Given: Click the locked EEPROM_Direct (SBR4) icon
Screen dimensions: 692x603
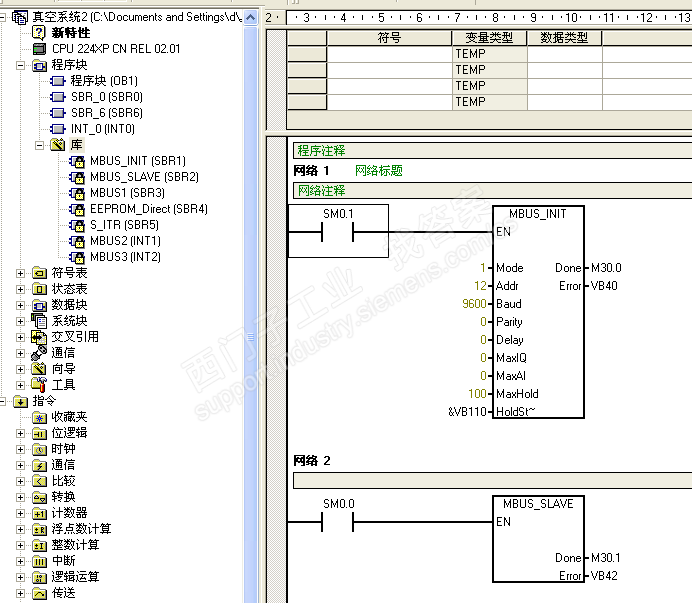Looking at the screenshot, I should tap(77, 209).
